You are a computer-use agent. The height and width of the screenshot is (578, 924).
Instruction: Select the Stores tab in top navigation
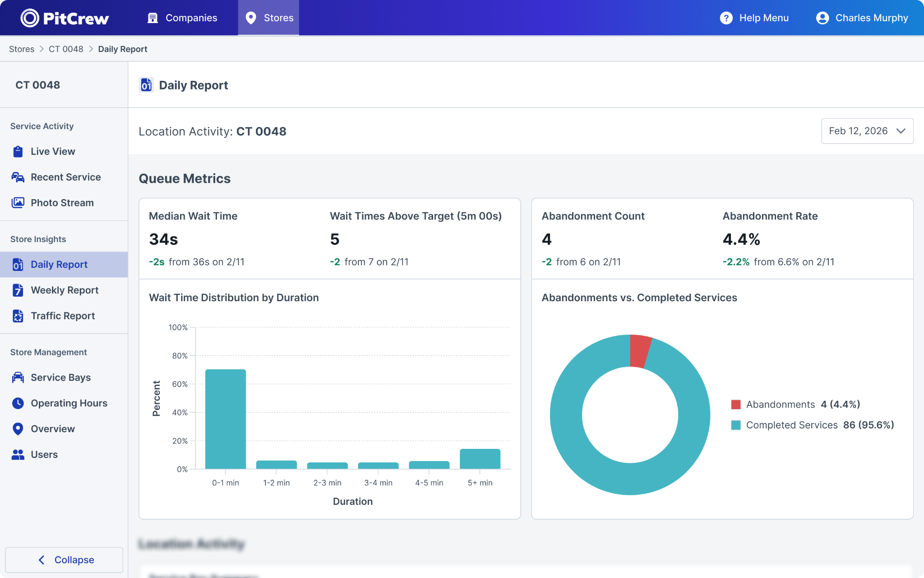pyautogui.click(x=269, y=18)
